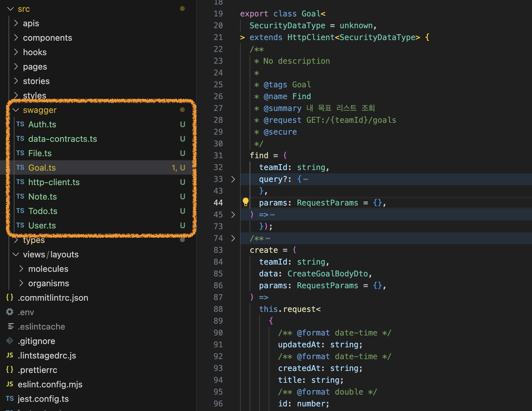Screen dimensions: 532x411
Task: Click the JS icon beside .lintstagedrc.js
Action: [10, 355]
